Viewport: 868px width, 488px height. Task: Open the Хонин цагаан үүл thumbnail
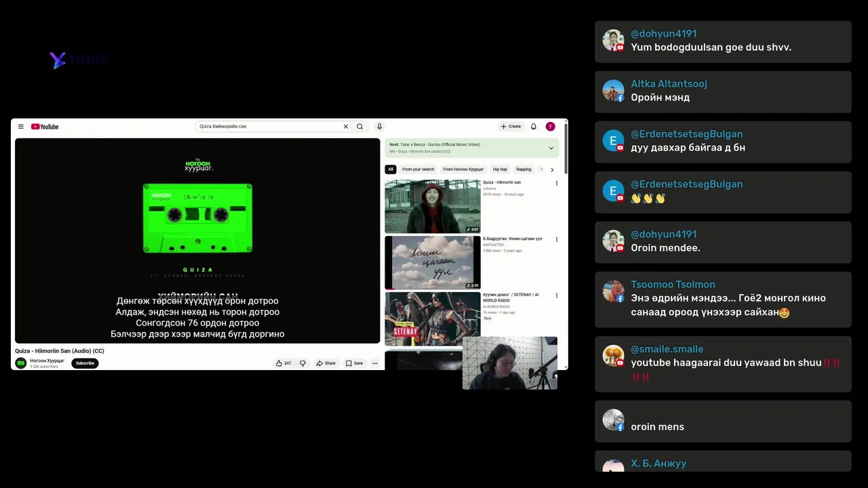tap(433, 262)
